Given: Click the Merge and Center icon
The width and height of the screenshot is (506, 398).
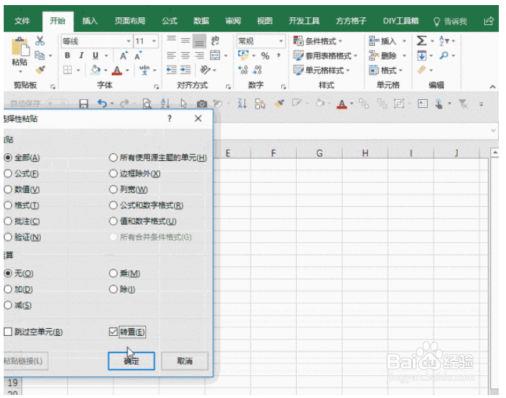Looking at the screenshot, I should [215, 55].
